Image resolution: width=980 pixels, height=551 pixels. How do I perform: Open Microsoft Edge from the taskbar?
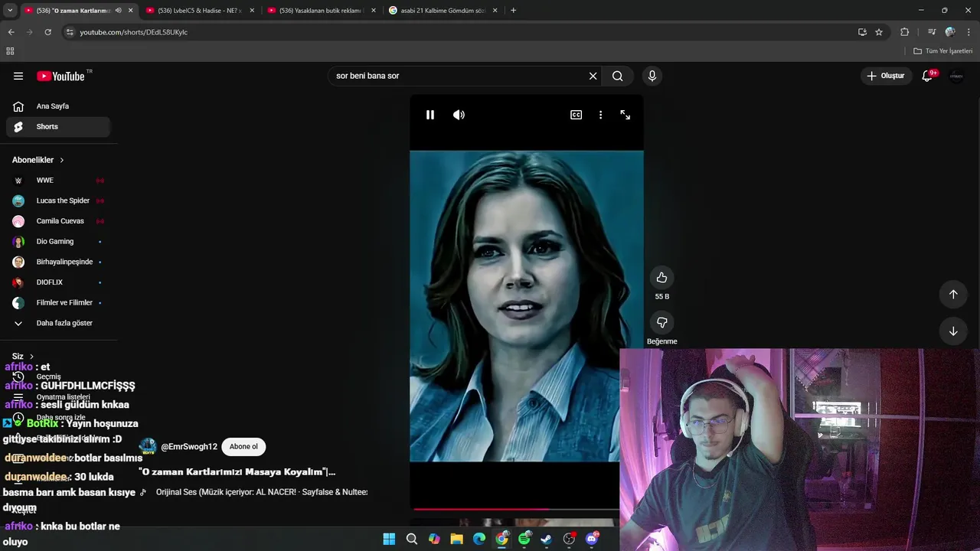(479, 539)
